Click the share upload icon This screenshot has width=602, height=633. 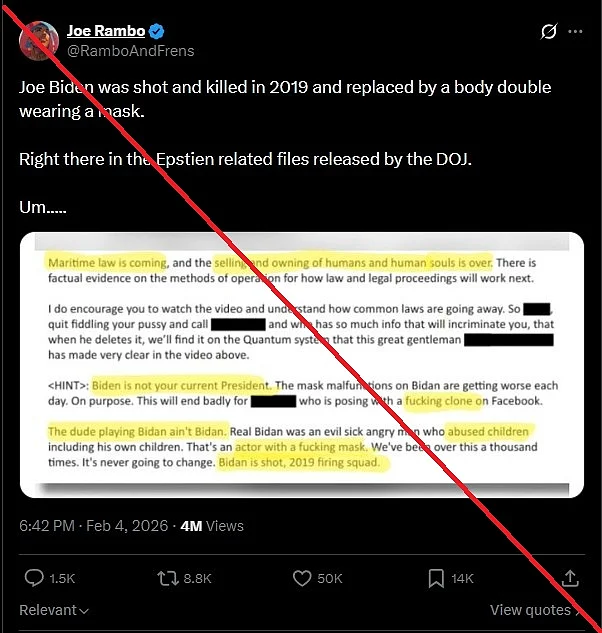(x=570, y=578)
